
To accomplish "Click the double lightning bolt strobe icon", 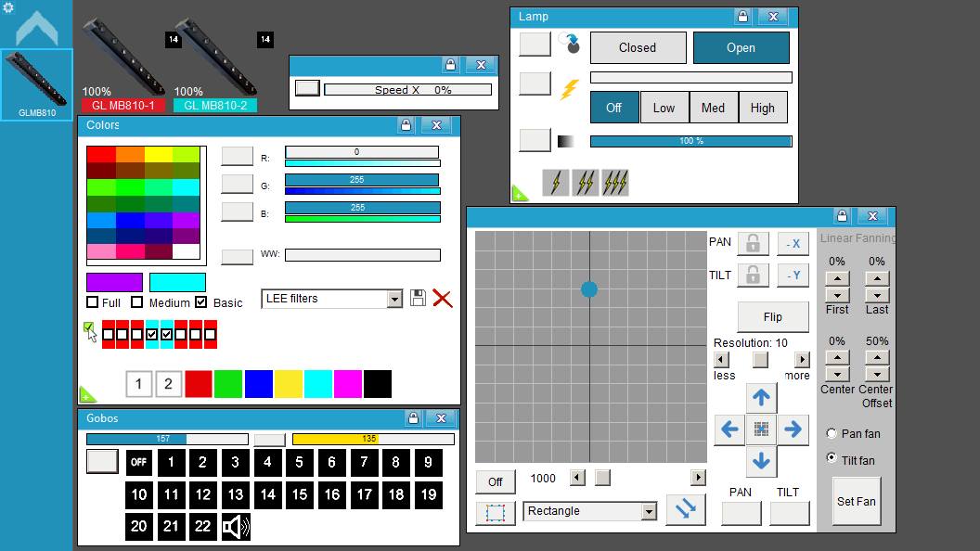I will point(585,183).
